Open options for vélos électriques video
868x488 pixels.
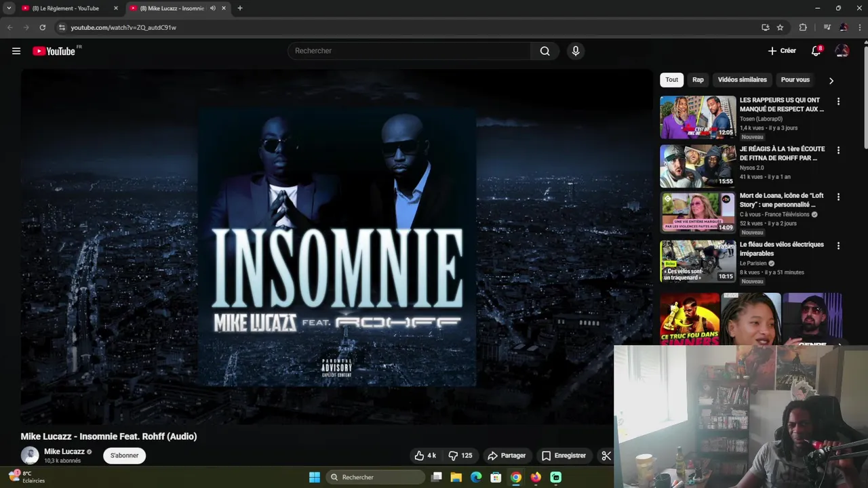[x=838, y=246]
